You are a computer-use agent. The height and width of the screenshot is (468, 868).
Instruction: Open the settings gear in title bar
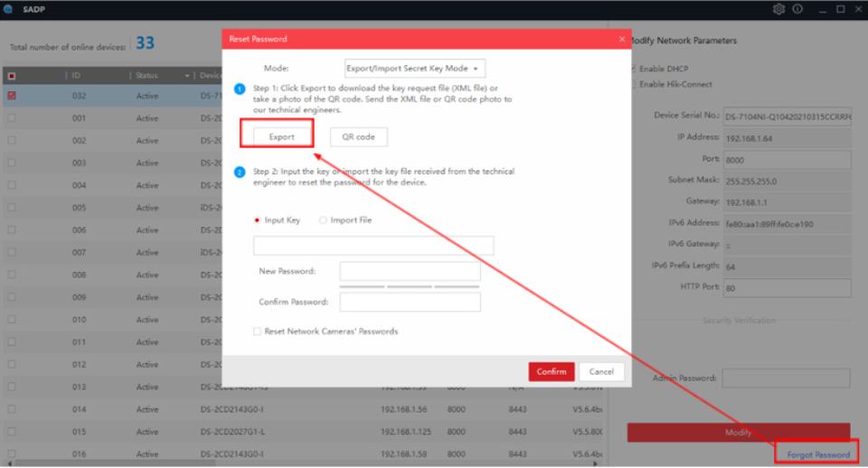coord(778,9)
